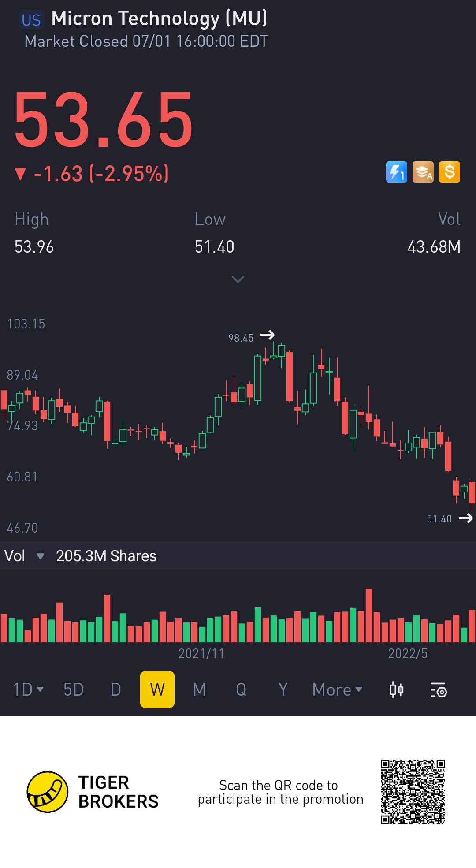Tap the yellow dollar sign badge icon
Image resolution: width=476 pixels, height=868 pixels.
pos(449,172)
